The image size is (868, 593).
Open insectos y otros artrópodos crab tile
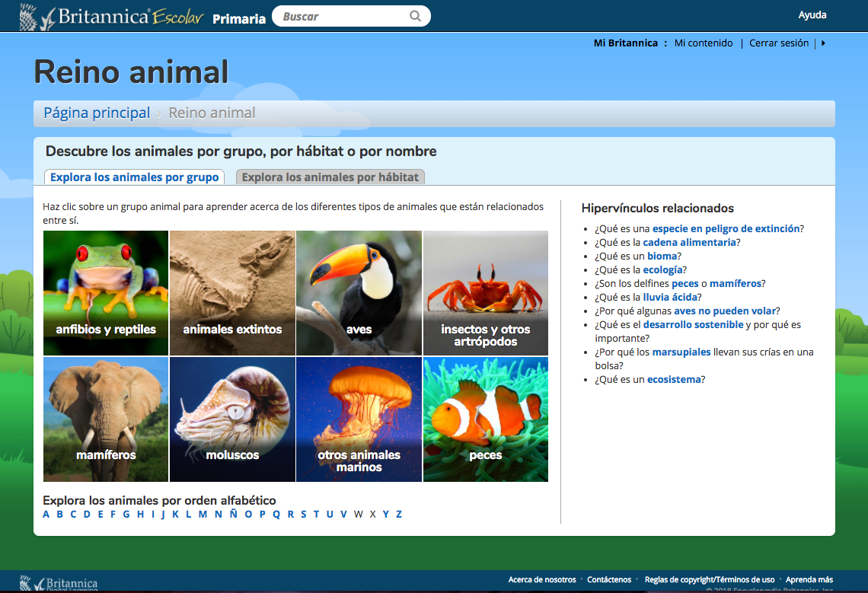(486, 293)
